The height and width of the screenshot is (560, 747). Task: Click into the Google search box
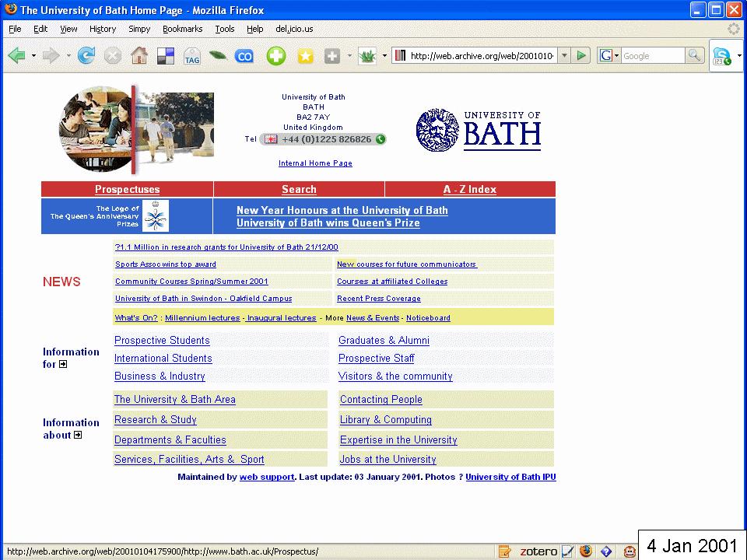(653, 56)
